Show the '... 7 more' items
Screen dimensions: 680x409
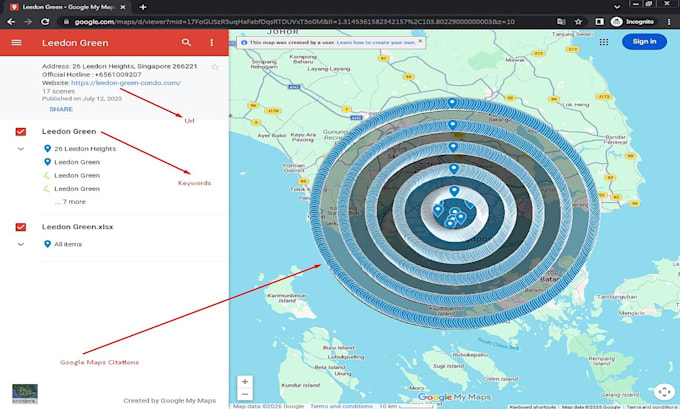click(70, 202)
